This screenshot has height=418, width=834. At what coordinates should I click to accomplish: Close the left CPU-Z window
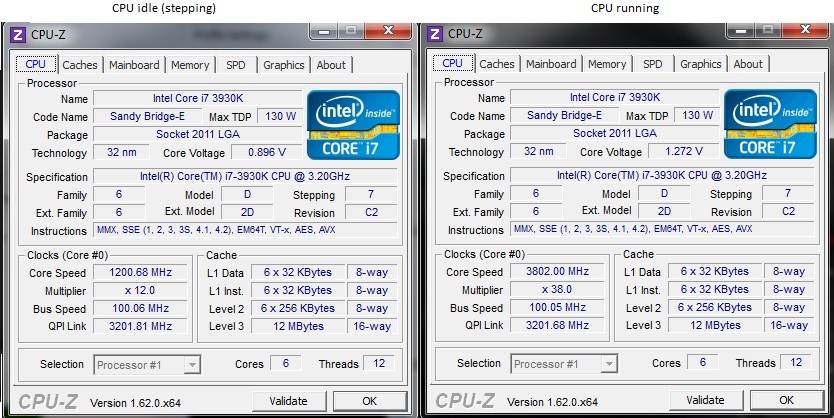388,31
